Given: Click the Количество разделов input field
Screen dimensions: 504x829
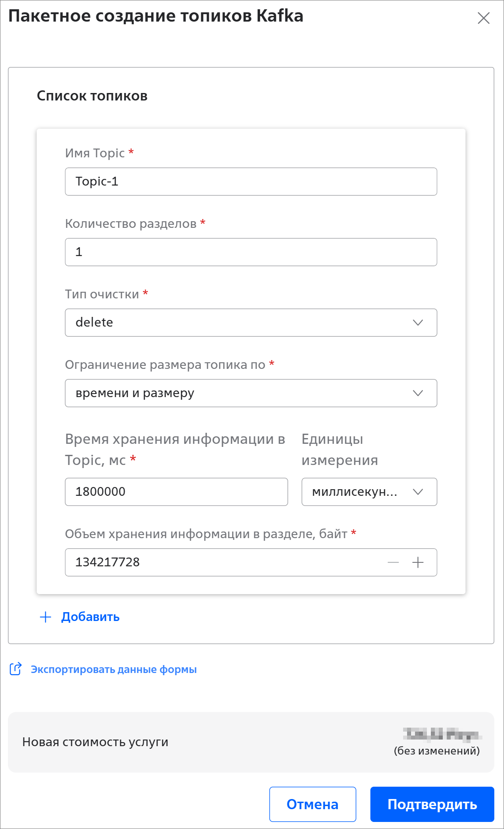Looking at the screenshot, I should pyautogui.click(x=251, y=252).
